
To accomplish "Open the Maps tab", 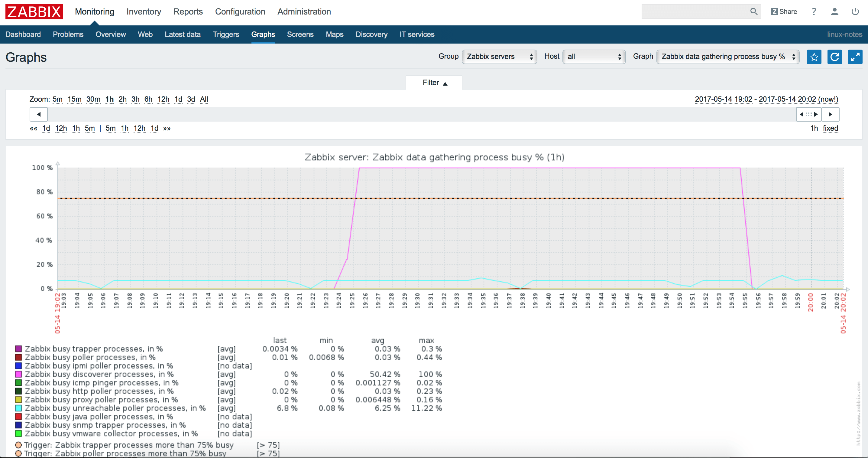I will 335,34.
